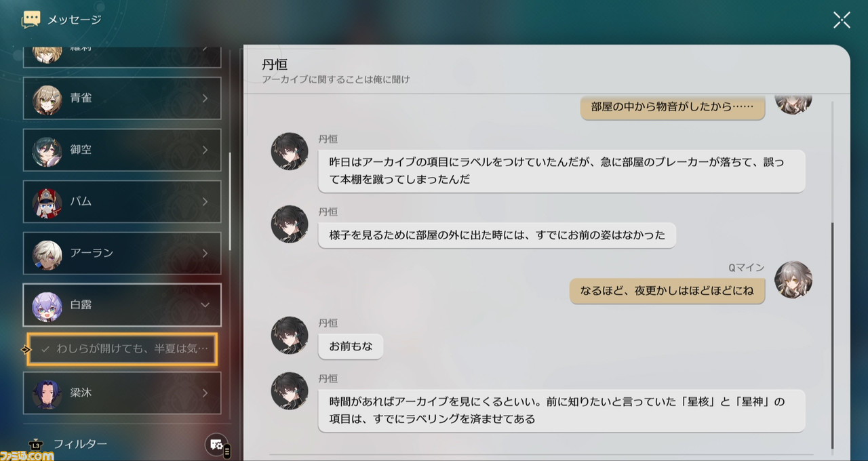Select the checked thread わしらが開けても、半夏は気…

tap(122, 349)
